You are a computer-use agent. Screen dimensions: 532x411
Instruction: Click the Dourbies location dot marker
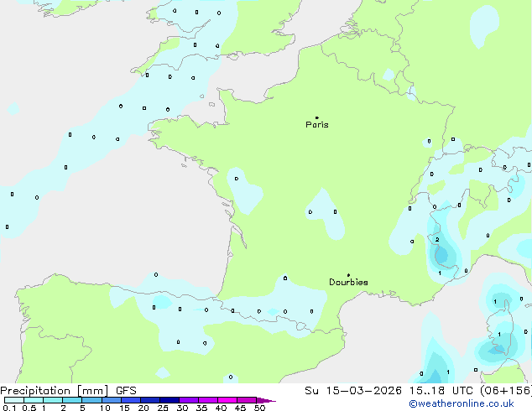[348, 275]
